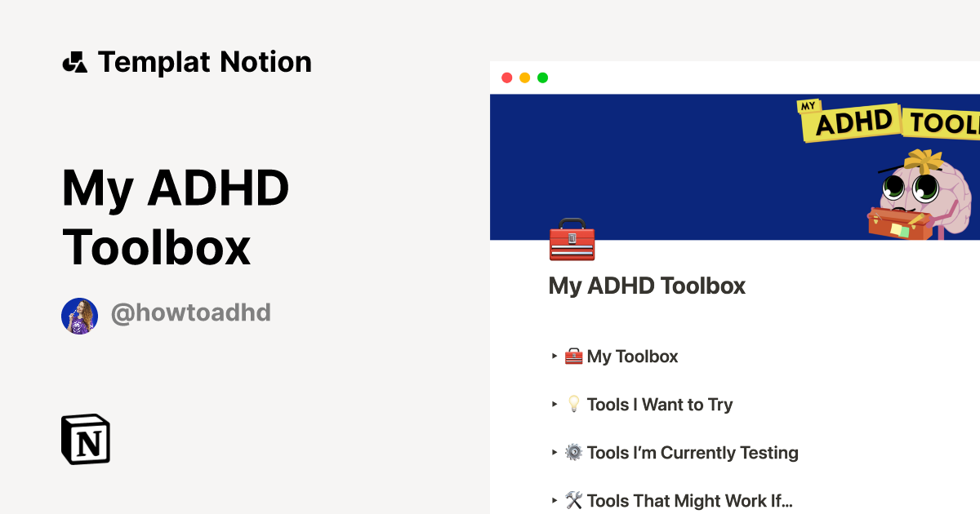Select the lightbulb icon next to "Tools I Want to Try"
This screenshot has height=514, width=980.
tap(574, 403)
